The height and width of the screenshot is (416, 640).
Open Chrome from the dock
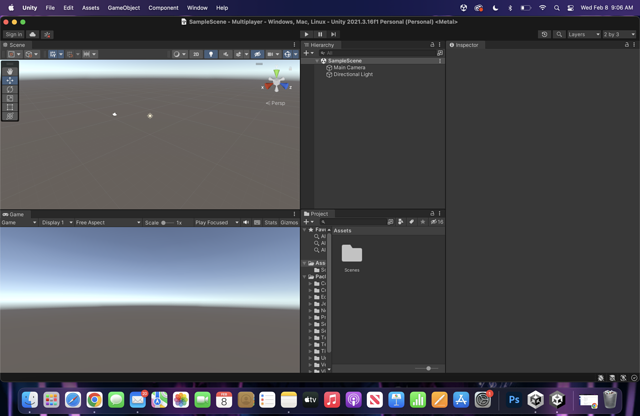tap(94, 400)
